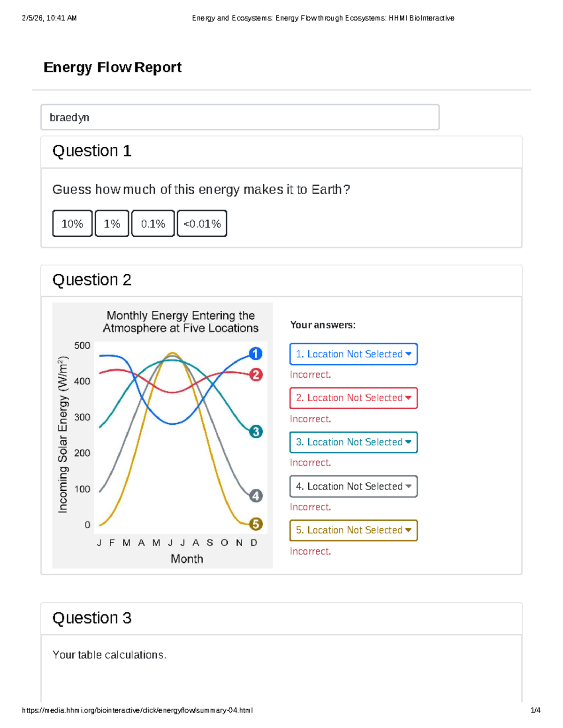Click the caret arrow on dropdown 3
563x728 pixels.
[408, 442]
